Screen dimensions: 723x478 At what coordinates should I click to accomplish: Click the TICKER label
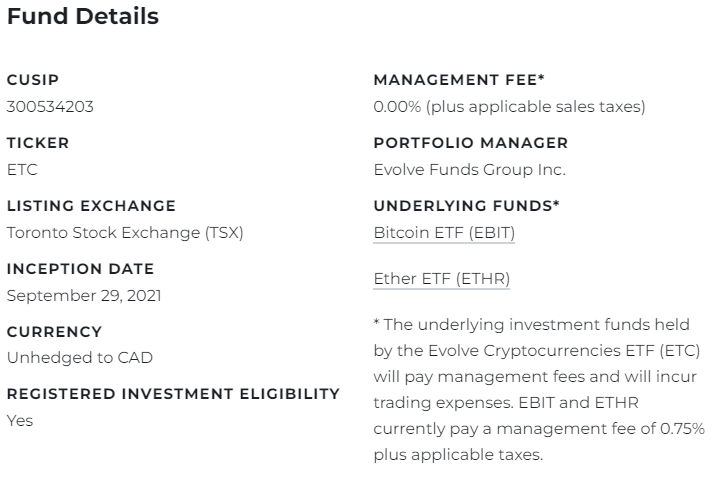click(38, 143)
